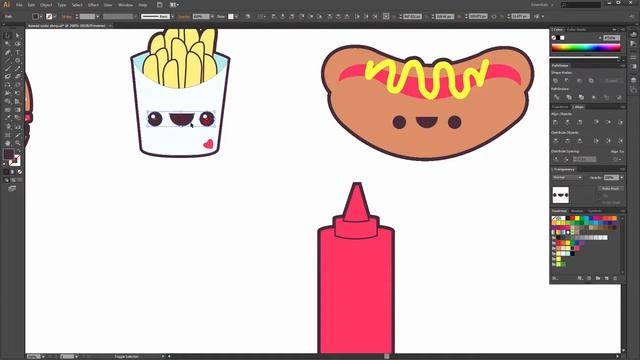Click Recolor Artwork icon in control bar

tap(247, 16)
